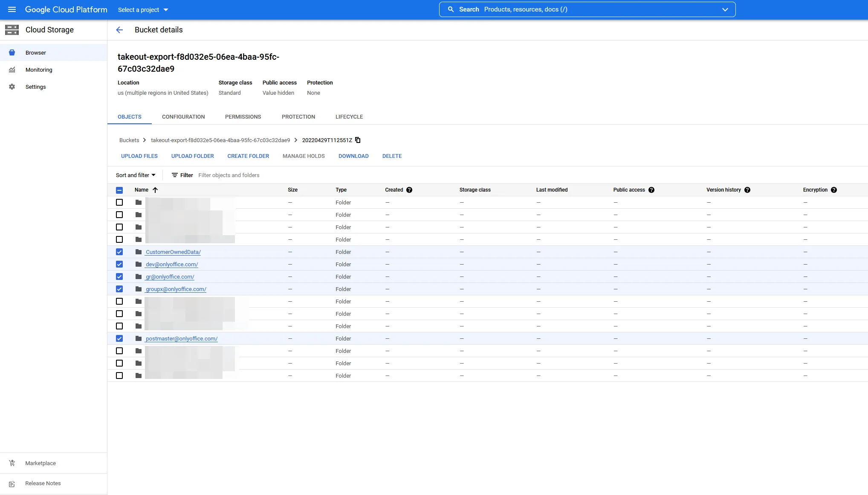Screen dimensions: 868x495
Task: Open Settings from the sidebar
Action: (x=35, y=87)
